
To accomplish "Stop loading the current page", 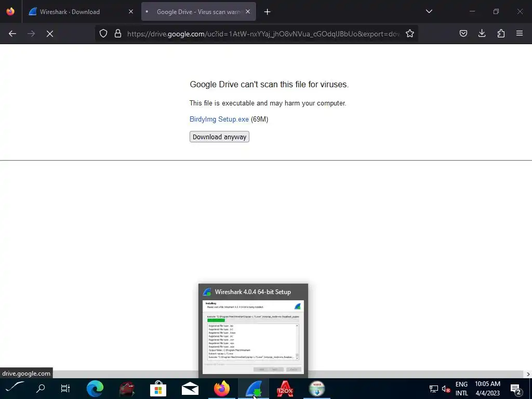I will (50, 34).
